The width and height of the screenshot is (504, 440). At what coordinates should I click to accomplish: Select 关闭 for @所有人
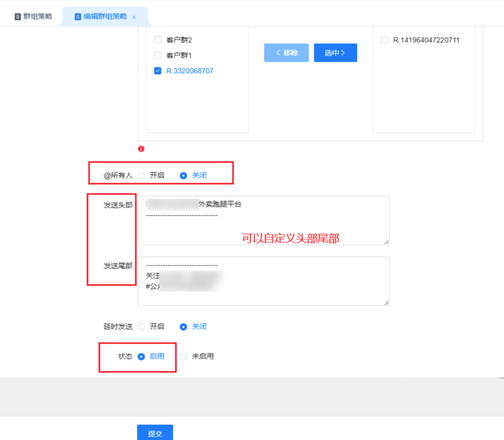(x=184, y=175)
